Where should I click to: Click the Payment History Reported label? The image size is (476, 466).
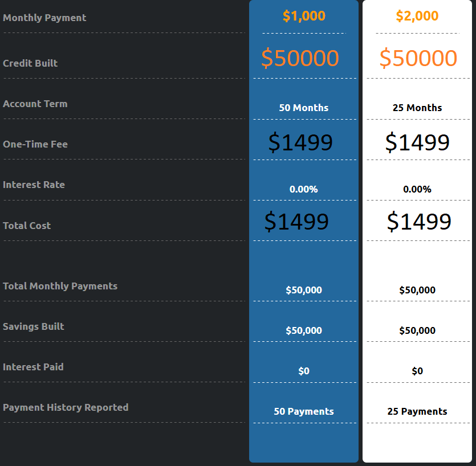(x=66, y=407)
